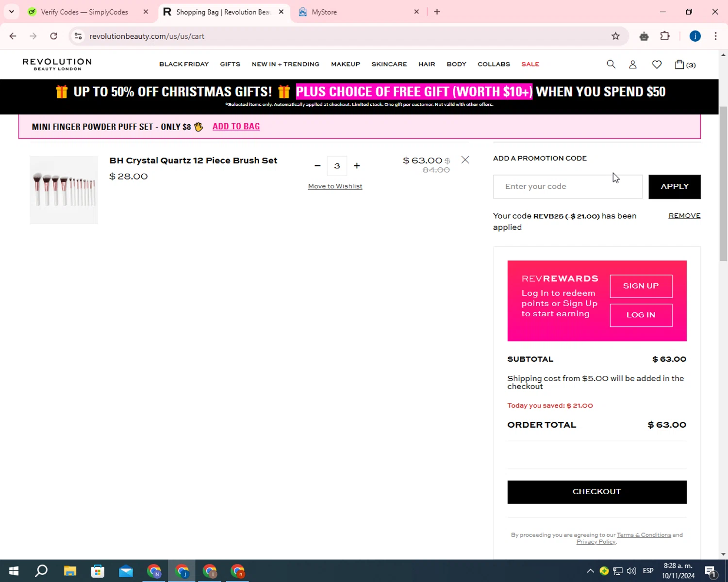Open the notification center icon

(x=711, y=571)
